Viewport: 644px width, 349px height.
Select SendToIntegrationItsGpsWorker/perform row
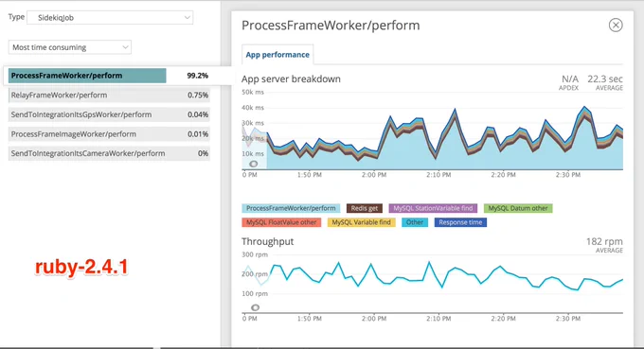(109, 114)
